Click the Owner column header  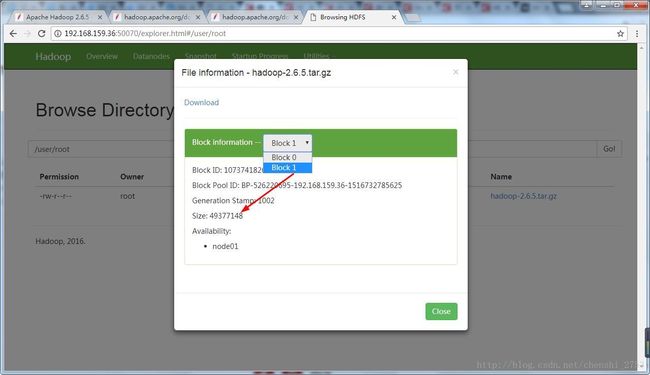click(132, 177)
